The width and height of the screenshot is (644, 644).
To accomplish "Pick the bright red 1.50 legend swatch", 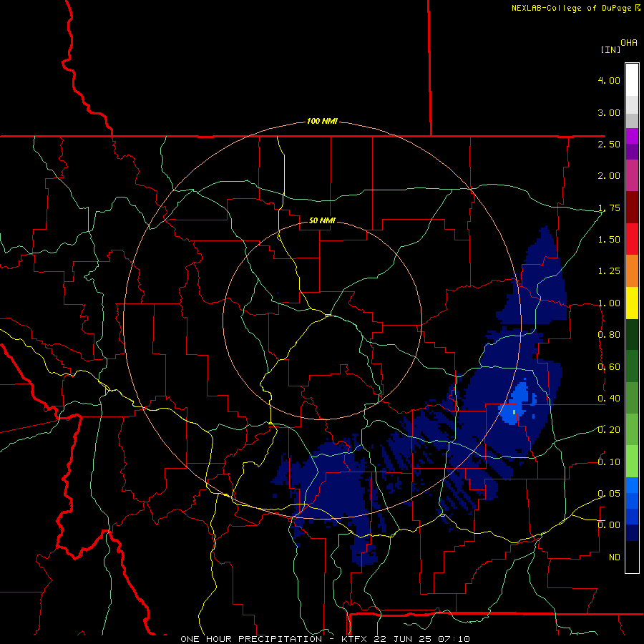I will click(x=632, y=239).
